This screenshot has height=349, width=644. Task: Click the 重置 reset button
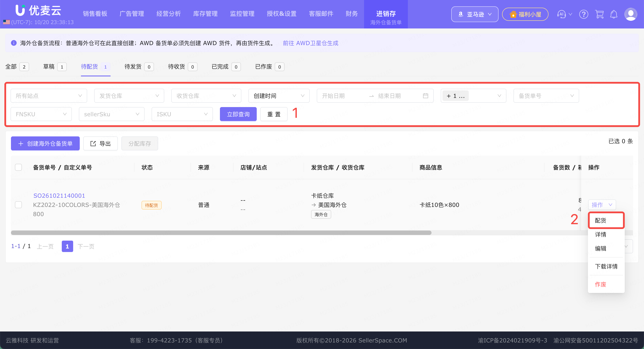(x=274, y=114)
